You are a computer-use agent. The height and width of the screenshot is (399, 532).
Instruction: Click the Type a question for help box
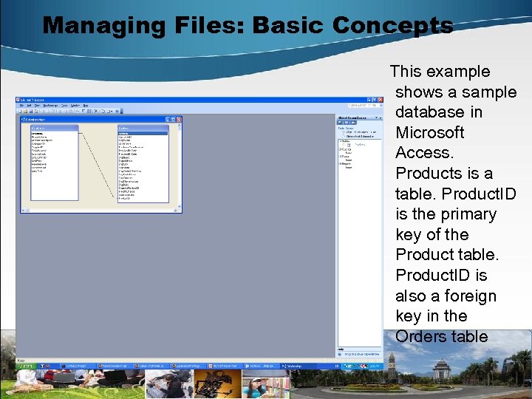pos(363,106)
